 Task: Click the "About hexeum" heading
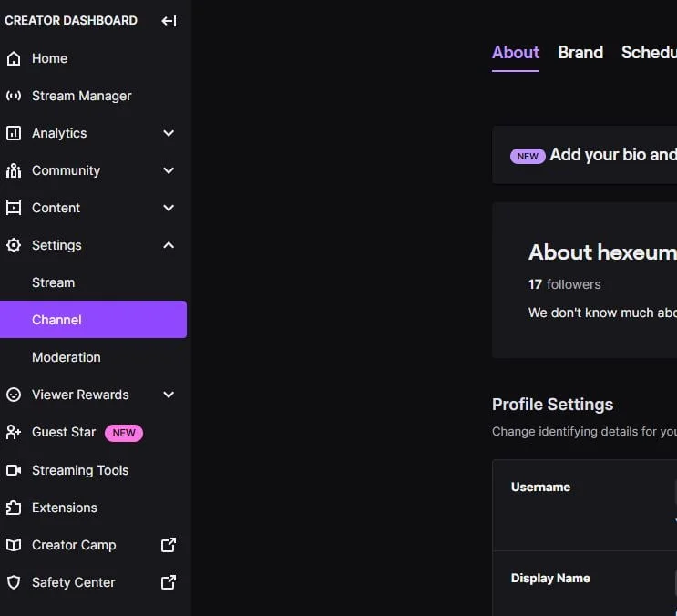602,252
